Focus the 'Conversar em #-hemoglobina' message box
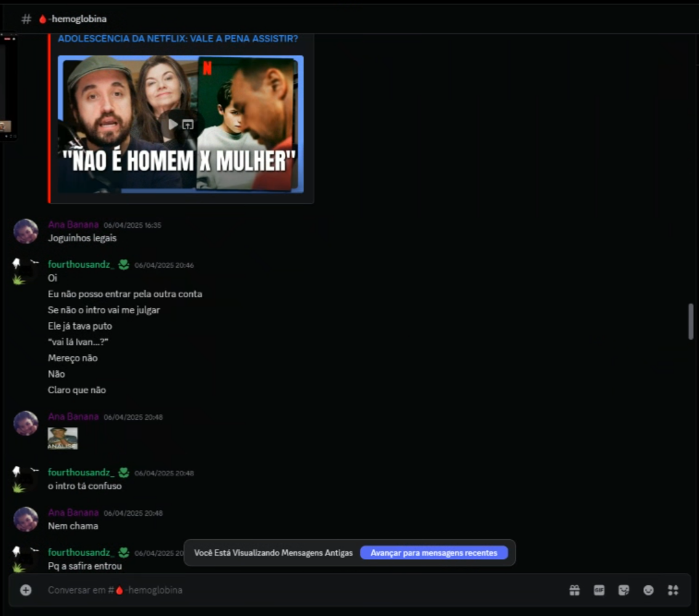Image resolution: width=699 pixels, height=616 pixels. tap(303, 591)
